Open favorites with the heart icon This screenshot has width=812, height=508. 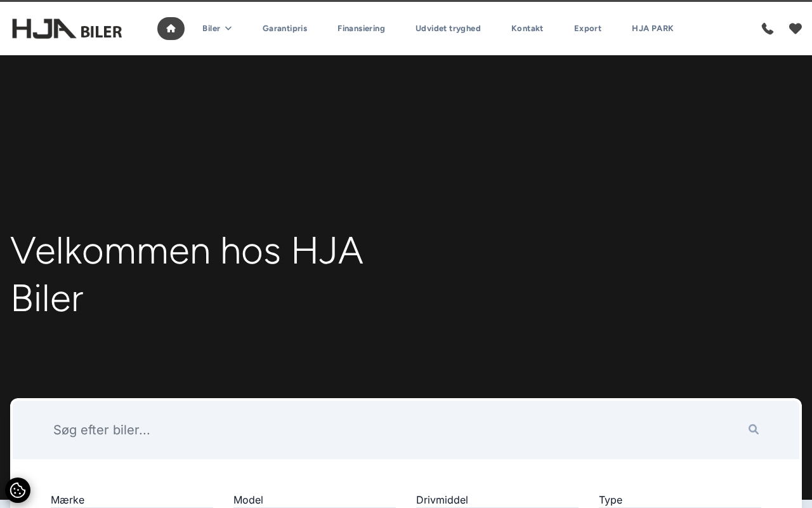796,29
